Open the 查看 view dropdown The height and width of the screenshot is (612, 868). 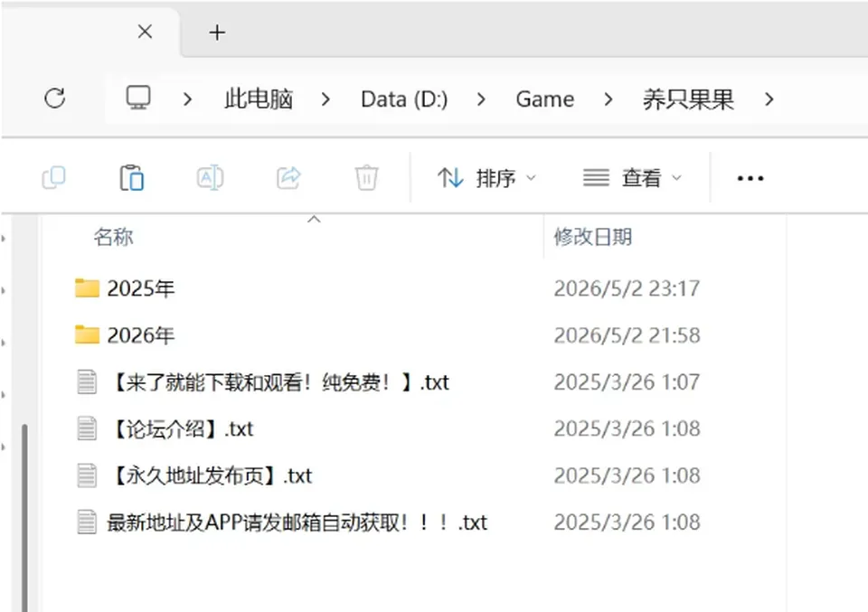click(632, 178)
